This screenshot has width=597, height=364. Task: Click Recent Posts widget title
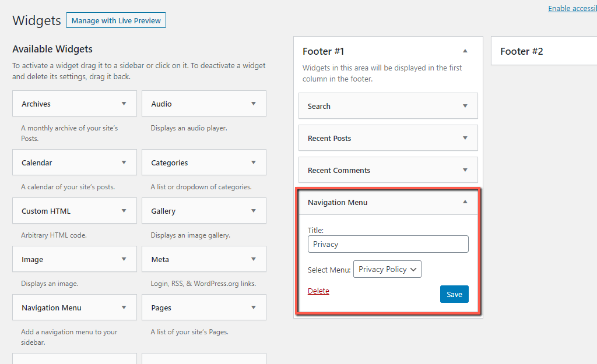pos(329,139)
